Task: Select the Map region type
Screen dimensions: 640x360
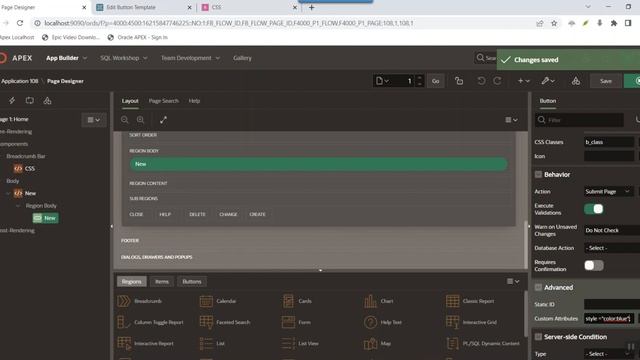Action: click(378, 344)
